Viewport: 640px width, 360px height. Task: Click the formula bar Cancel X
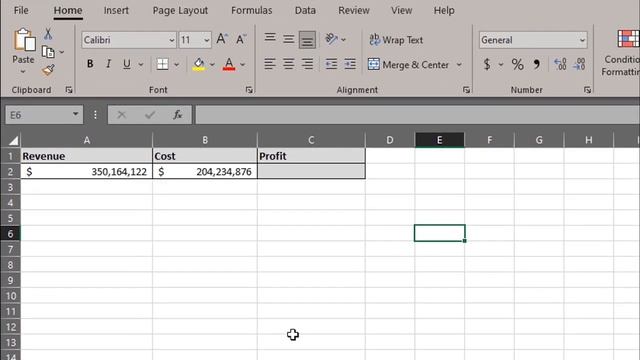pyautogui.click(x=122, y=115)
